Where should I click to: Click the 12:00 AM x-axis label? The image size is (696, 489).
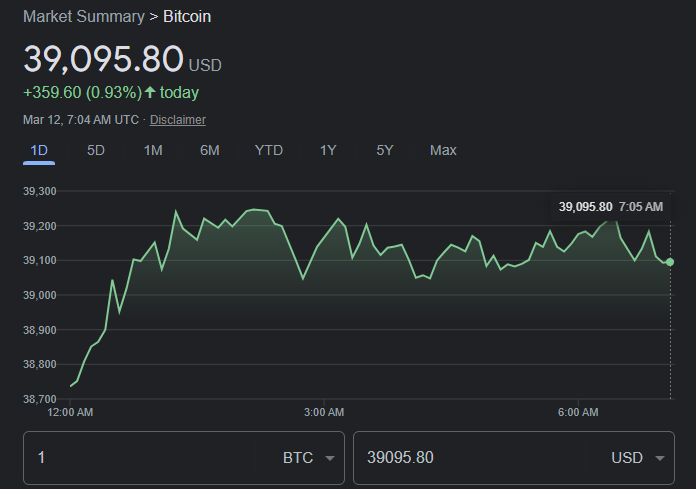point(70,412)
